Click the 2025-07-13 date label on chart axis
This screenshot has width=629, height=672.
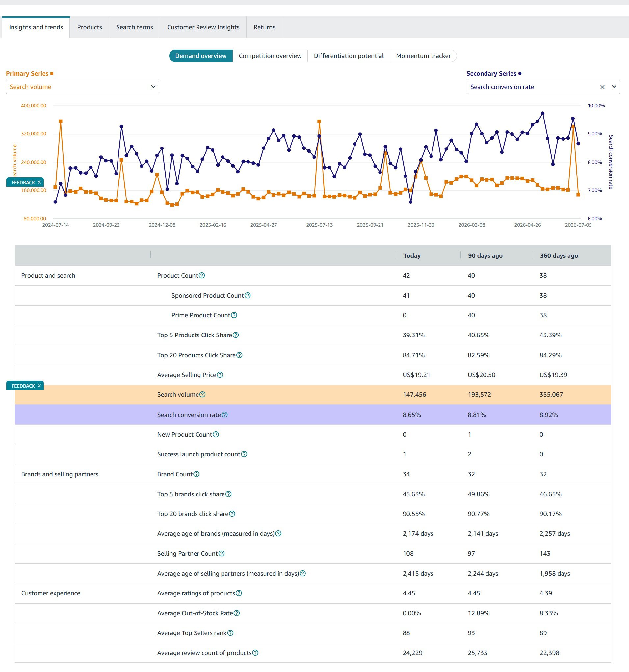click(319, 225)
